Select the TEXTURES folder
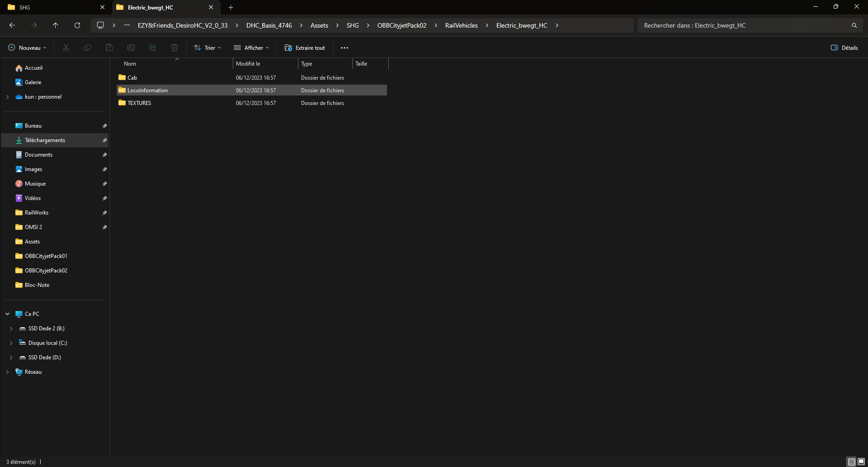This screenshot has width=868, height=467. [x=252, y=103]
